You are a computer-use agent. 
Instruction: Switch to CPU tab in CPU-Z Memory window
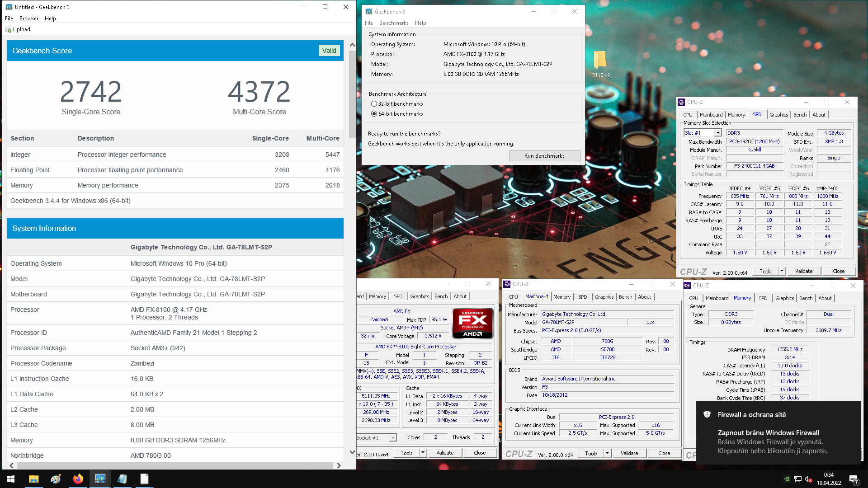point(693,298)
